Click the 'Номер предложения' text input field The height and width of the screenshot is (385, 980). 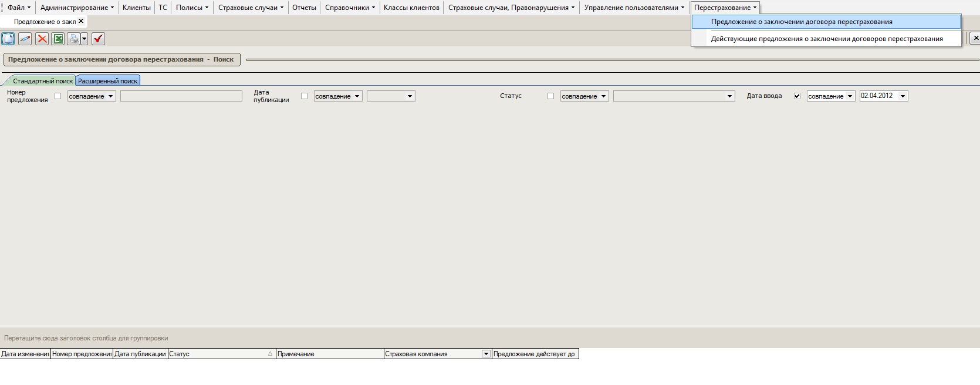click(181, 96)
